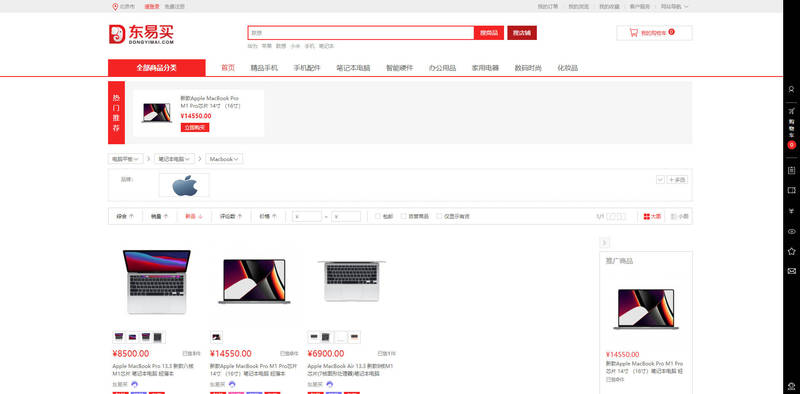Sort products by review count (评论数)
Viewport: 800px width, 394px height.
(231, 216)
